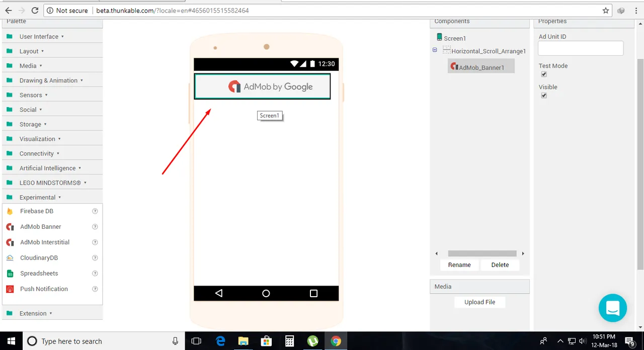The height and width of the screenshot is (350, 644).
Task: Collapse the Experimental palette category
Action: 52,197
